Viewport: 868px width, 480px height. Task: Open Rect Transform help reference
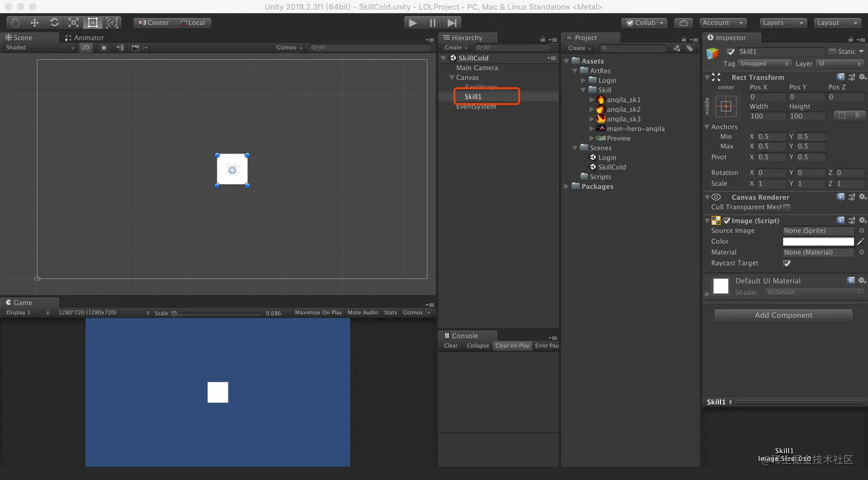pyautogui.click(x=840, y=77)
